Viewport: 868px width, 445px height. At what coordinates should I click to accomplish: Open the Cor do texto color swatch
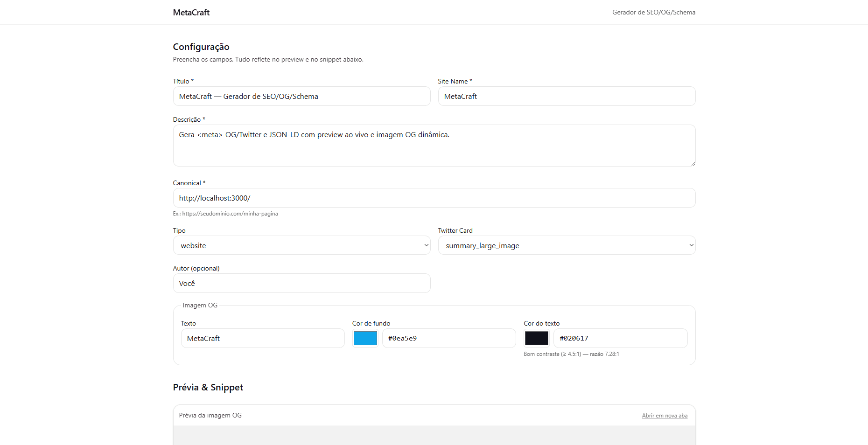[536, 338]
